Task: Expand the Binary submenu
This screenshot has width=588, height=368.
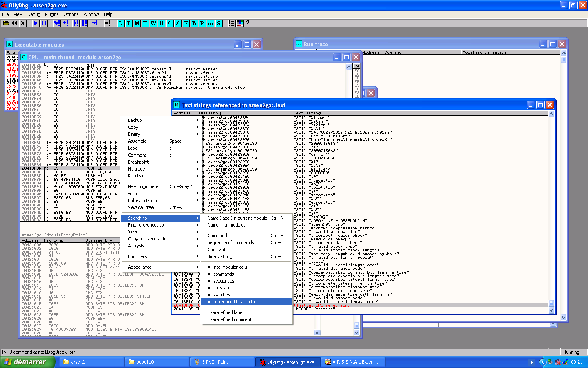Action: tap(160, 134)
